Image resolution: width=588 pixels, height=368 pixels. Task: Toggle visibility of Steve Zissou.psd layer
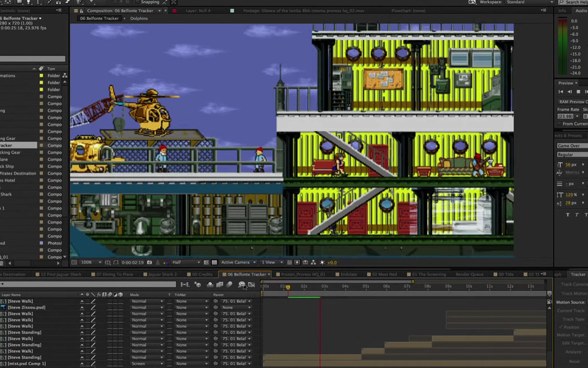pos(81,308)
